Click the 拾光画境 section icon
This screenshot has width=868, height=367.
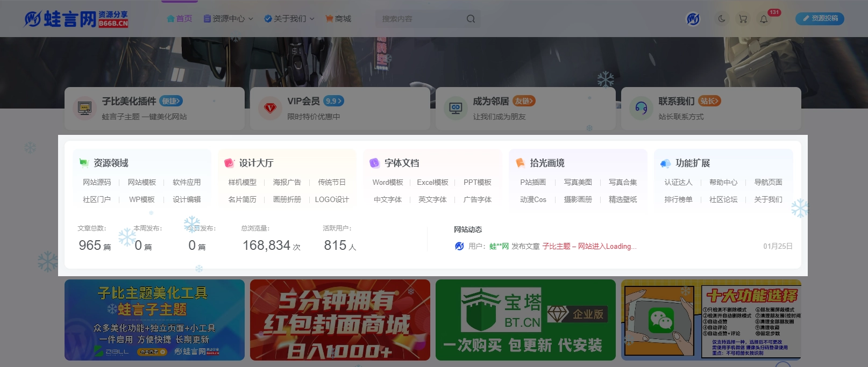point(520,163)
